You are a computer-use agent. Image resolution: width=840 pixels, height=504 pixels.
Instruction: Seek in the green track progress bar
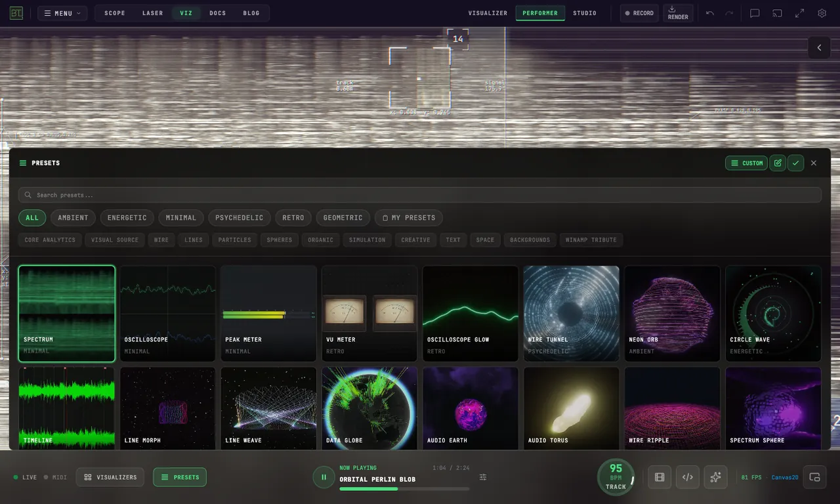404,489
